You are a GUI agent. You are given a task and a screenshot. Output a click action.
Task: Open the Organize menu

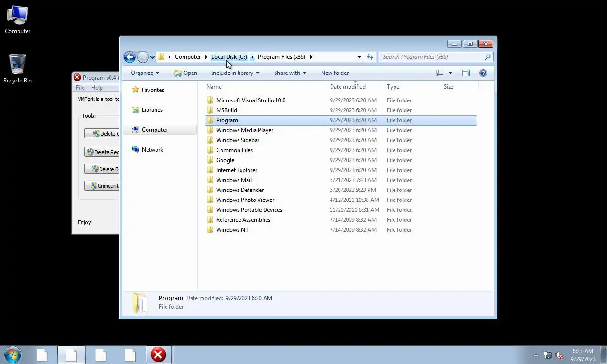coord(145,73)
